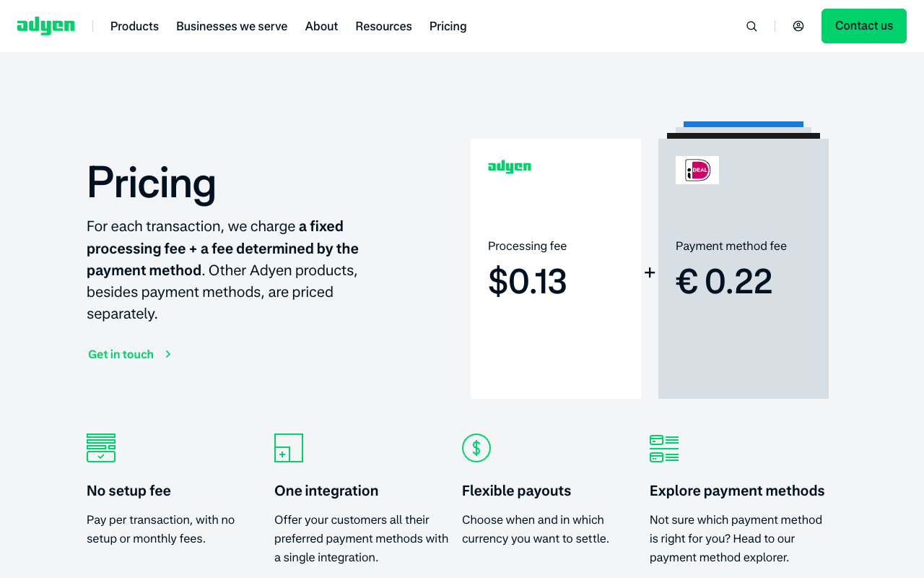
Task: Click the Adyen logo in the header
Action: pyautogui.click(x=46, y=26)
